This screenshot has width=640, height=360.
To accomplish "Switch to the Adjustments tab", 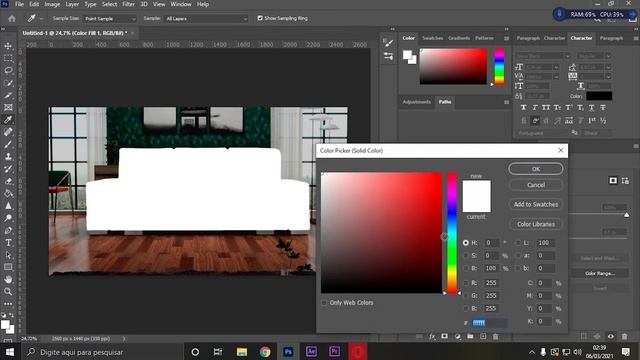I will [x=416, y=102].
